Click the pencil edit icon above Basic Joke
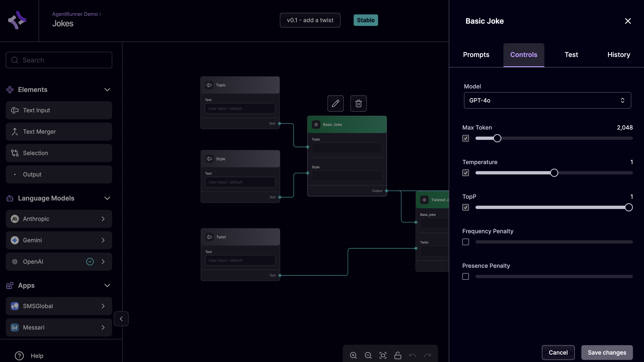 [x=336, y=103]
